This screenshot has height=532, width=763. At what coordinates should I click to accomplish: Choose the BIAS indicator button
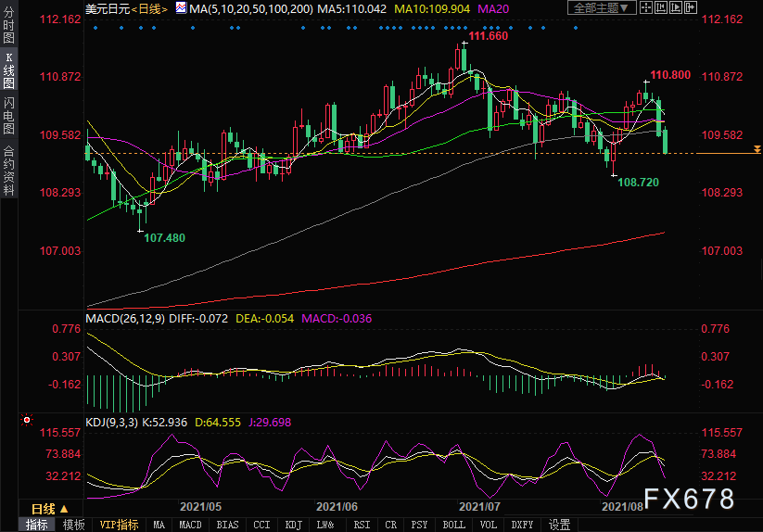pos(228,525)
